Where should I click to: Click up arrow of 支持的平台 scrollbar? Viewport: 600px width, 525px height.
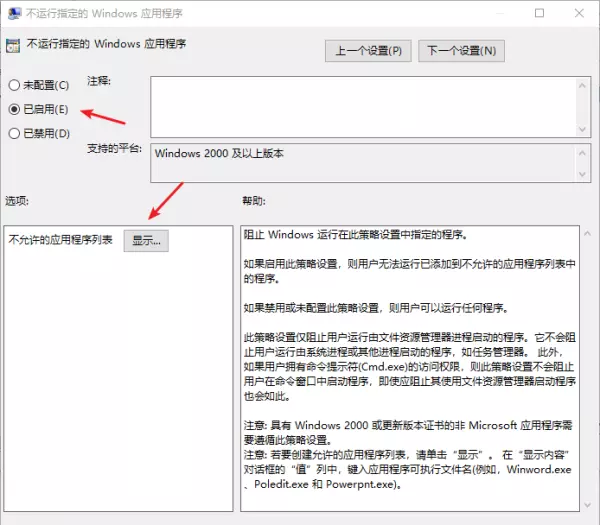click(582, 153)
